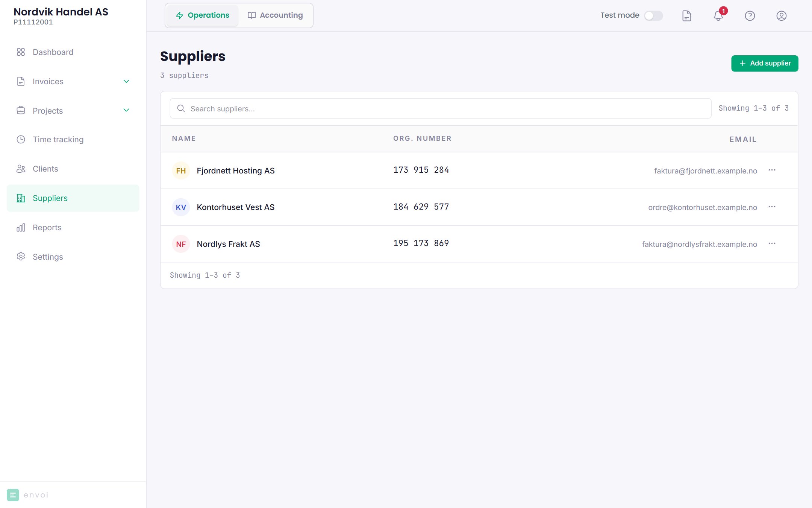Click the Clients people icon
Viewport: 812px width, 508px height.
pos(21,169)
